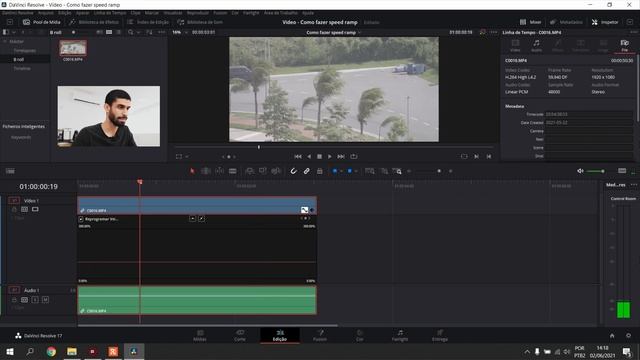640x360 pixels.
Task: Open the Marker color dropdown arrow
Action: (356, 171)
